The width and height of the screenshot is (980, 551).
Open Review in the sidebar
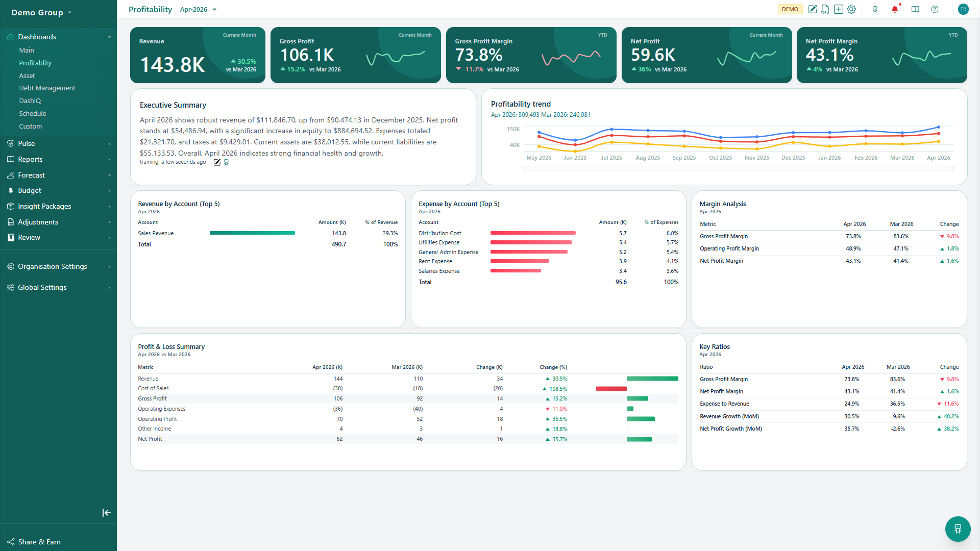[29, 237]
